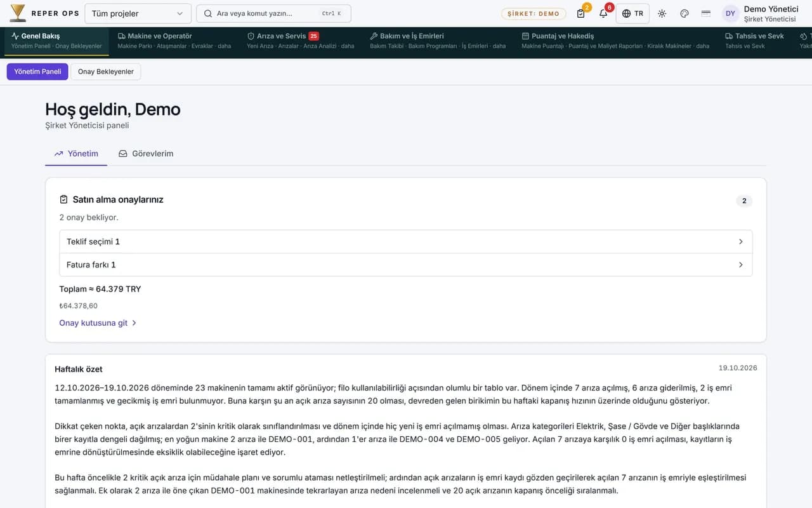Open the Makine ve Operatör navigation menu
The image size is (812, 508).
tap(174, 41)
